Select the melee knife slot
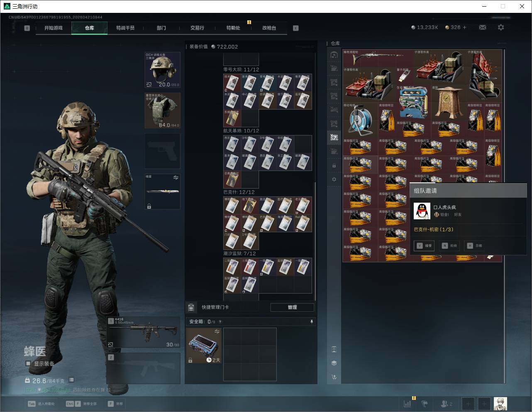The image size is (532, 412). (x=162, y=191)
